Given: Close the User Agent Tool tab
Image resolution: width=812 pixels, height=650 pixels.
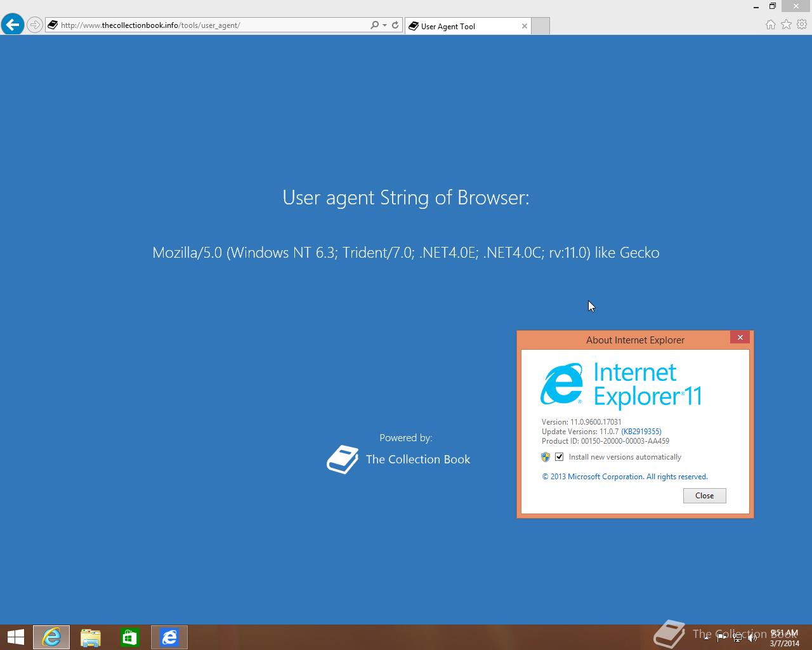Looking at the screenshot, I should pyautogui.click(x=524, y=26).
